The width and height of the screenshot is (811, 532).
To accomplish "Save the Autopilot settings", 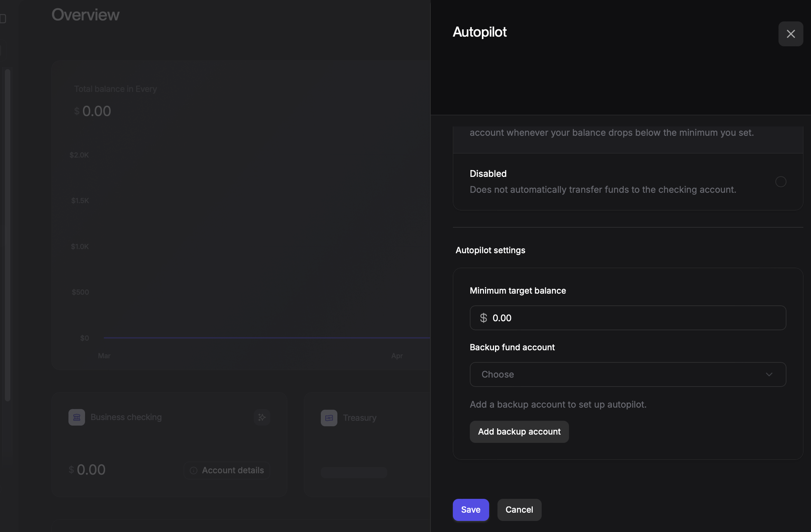I will [x=470, y=510].
